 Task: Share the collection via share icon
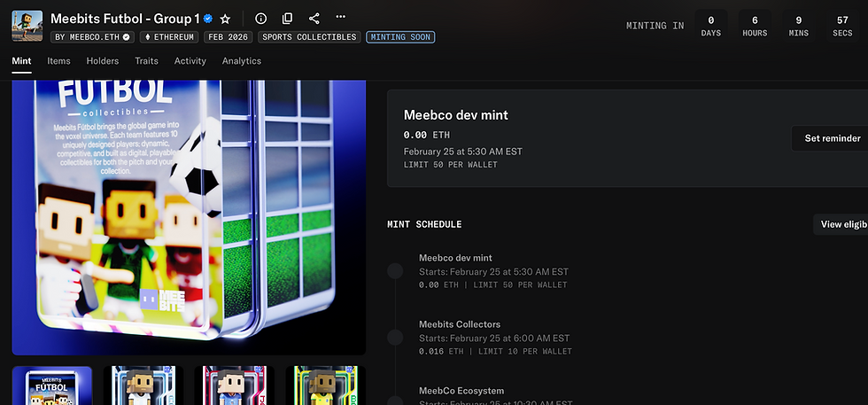314,19
